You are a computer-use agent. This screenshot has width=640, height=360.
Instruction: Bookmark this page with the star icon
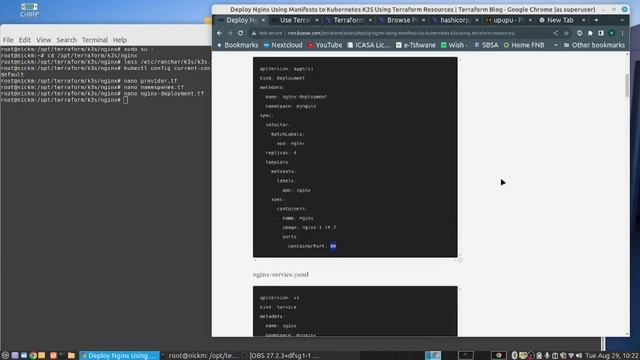(x=566, y=33)
